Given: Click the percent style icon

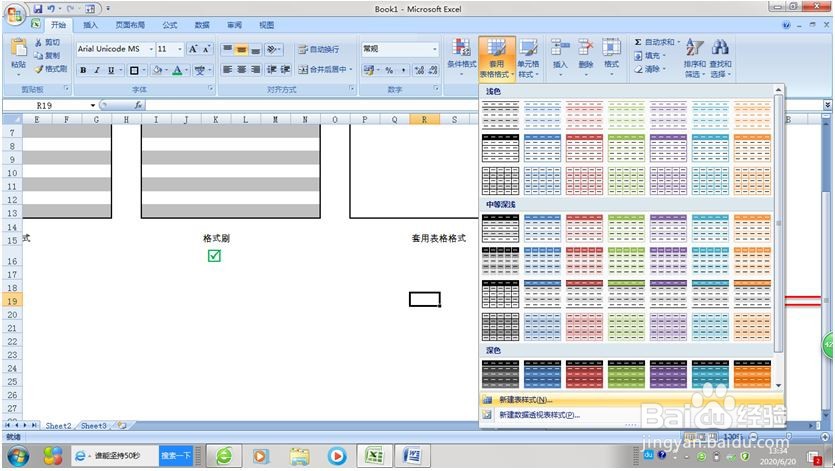Looking at the screenshot, I should click(389, 70).
